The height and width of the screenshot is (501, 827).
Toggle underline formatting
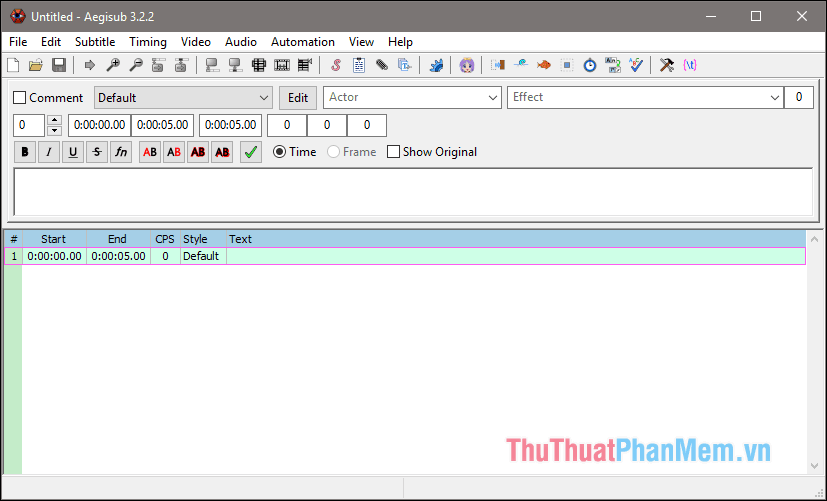[x=73, y=152]
